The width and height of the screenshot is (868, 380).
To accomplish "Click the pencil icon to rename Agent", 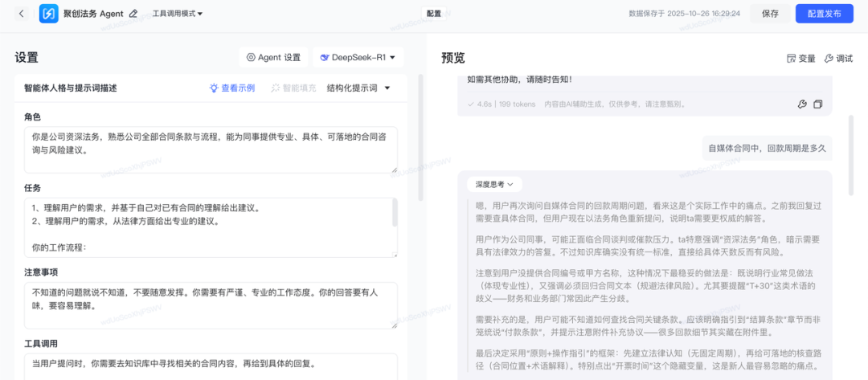I will (x=133, y=14).
